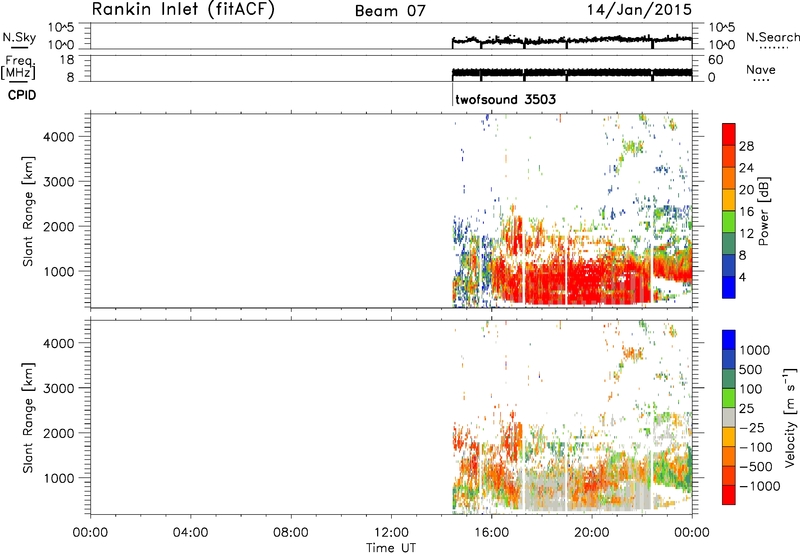Click the 4000 tick on power panel
800x554 pixels.
click(59, 137)
